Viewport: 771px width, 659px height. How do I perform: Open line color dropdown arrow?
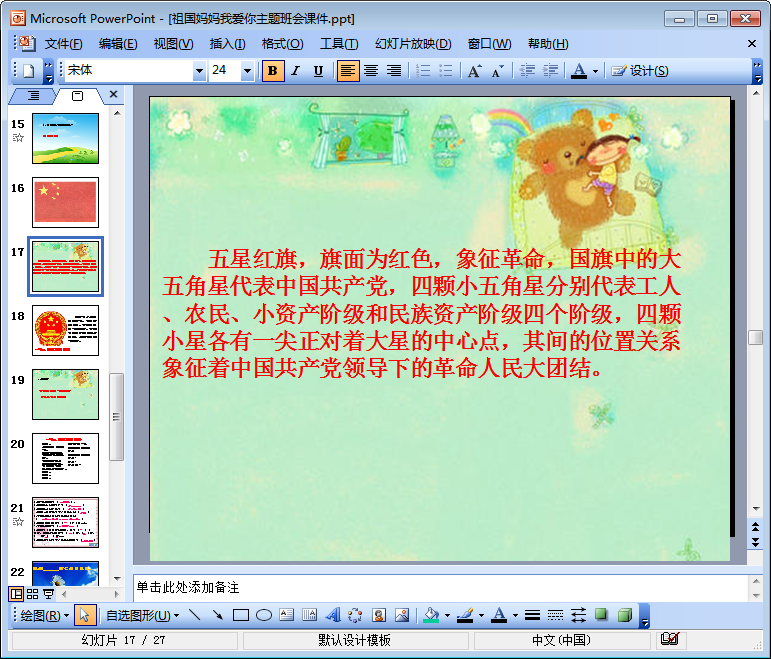481,615
